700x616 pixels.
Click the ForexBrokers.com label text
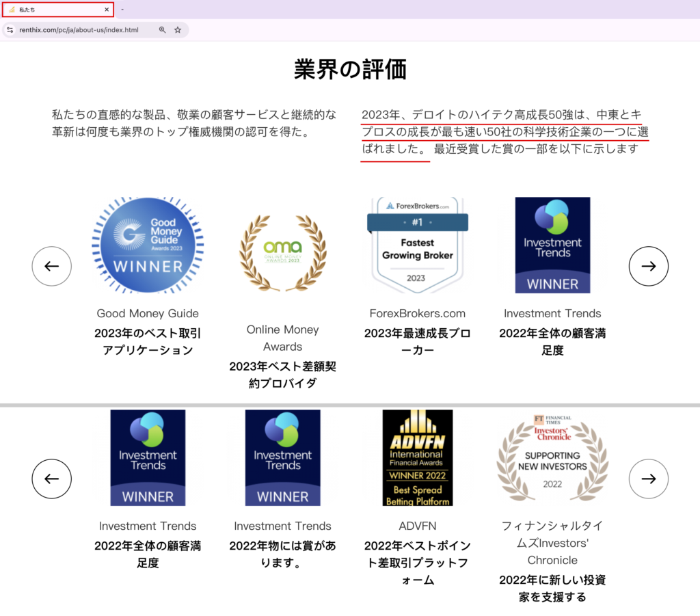[x=418, y=313]
